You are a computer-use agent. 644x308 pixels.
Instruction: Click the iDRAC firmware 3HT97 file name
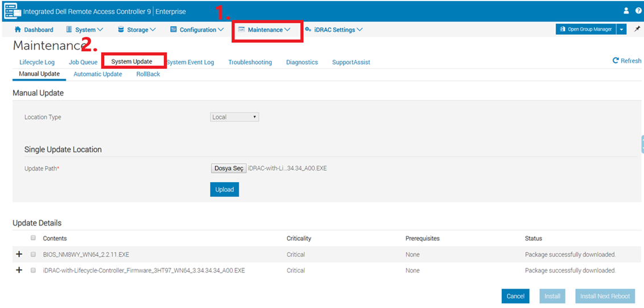tap(144, 270)
